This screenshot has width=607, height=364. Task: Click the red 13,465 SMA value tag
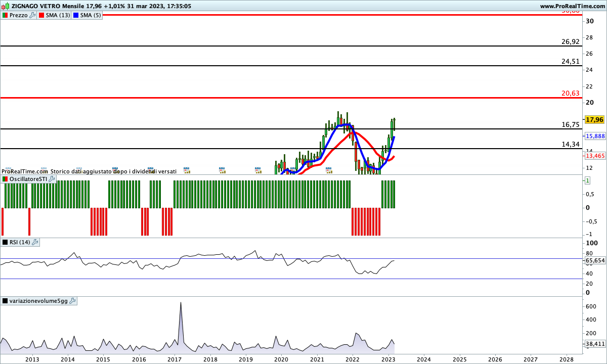pyautogui.click(x=595, y=156)
